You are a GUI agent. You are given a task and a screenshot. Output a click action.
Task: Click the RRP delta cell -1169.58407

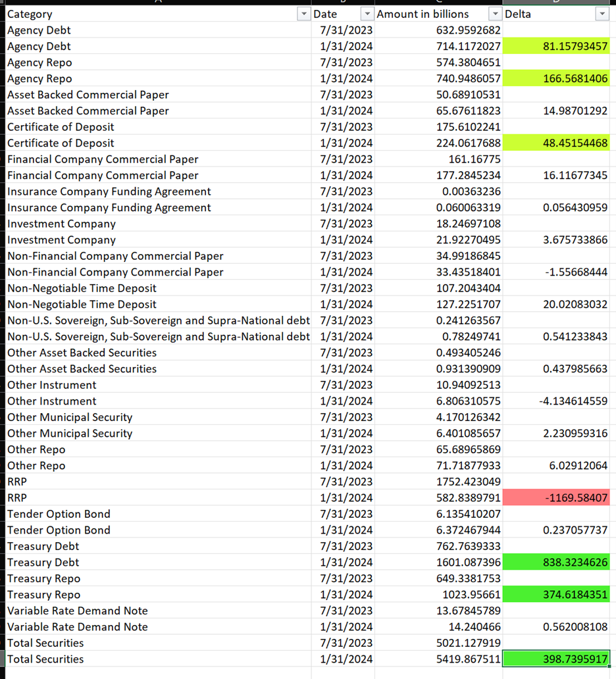point(556,497)
